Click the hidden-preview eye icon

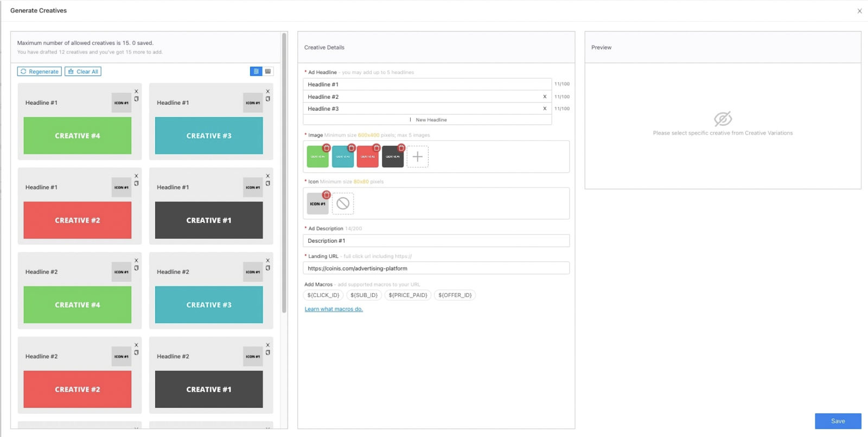(x=723, y=119)
